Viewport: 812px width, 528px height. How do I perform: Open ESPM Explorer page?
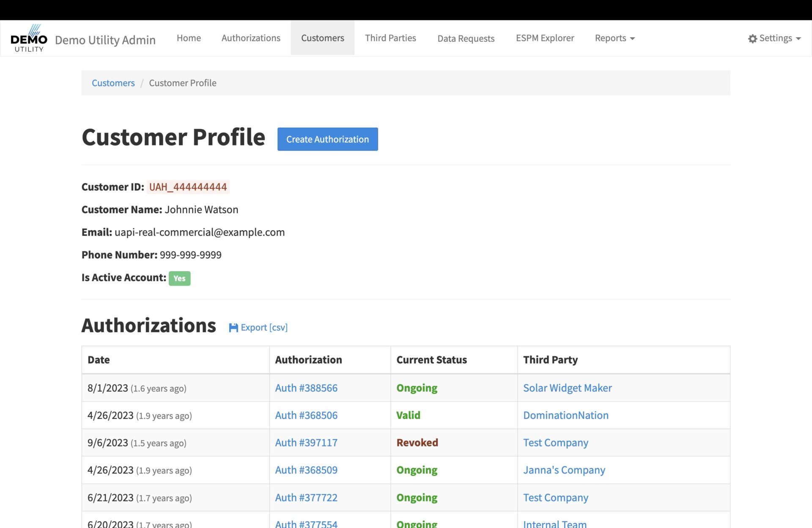click(x=545, y=38)
